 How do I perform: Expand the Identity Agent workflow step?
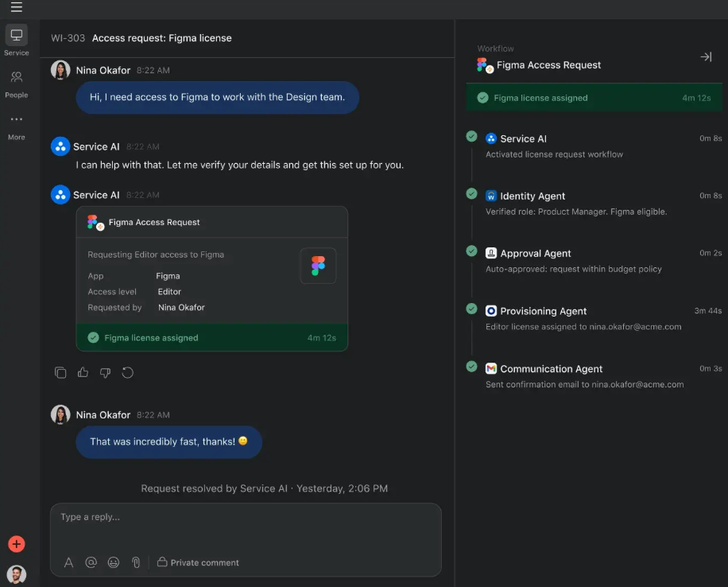pyautogui.click(x=594, y=204)
